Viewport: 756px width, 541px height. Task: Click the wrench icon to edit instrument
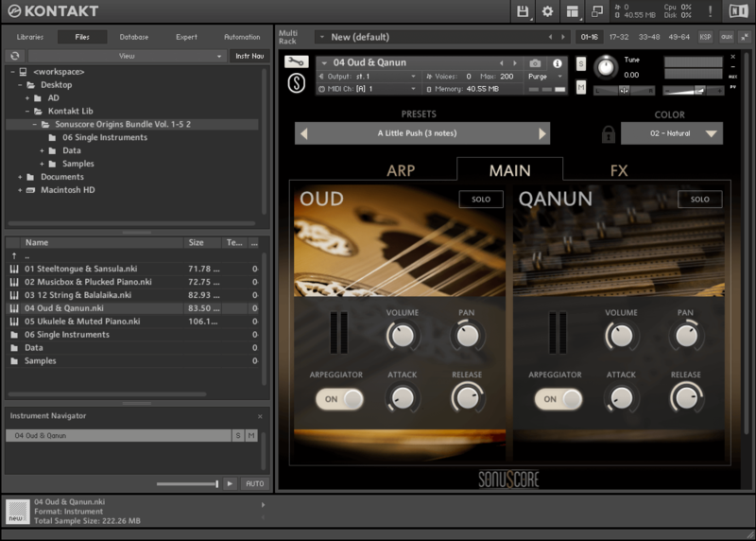point(295,62)
